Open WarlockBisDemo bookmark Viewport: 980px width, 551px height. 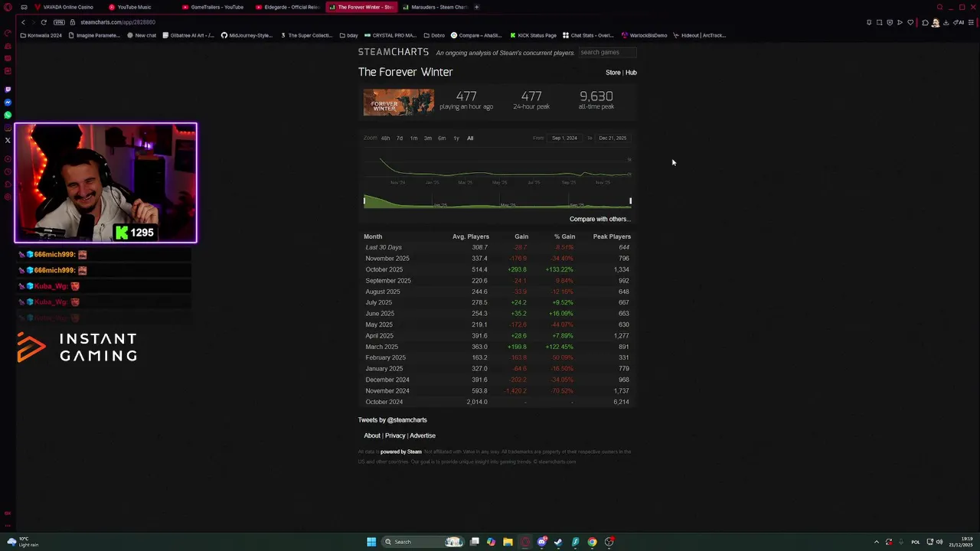pyautogui.click(x=645, y=35)
